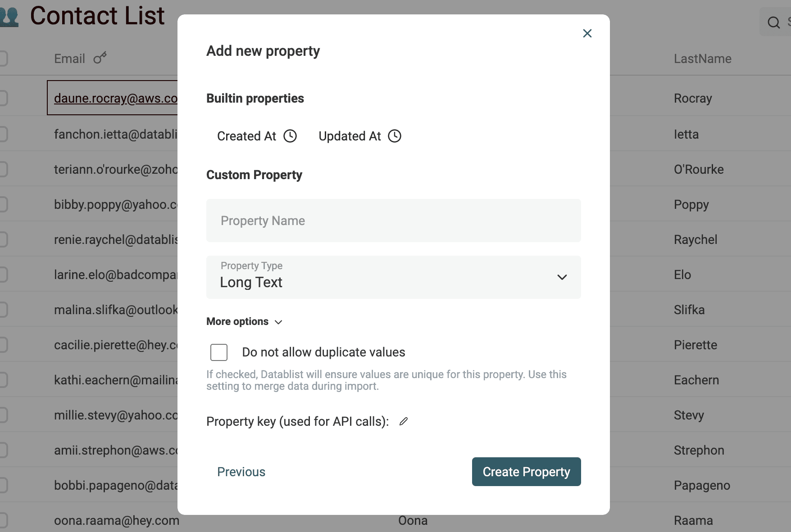Image resolution: width=791 pixels, height=532 pixels.
Task: Add the Updated At builtin property
Action: tap(350, 136)
